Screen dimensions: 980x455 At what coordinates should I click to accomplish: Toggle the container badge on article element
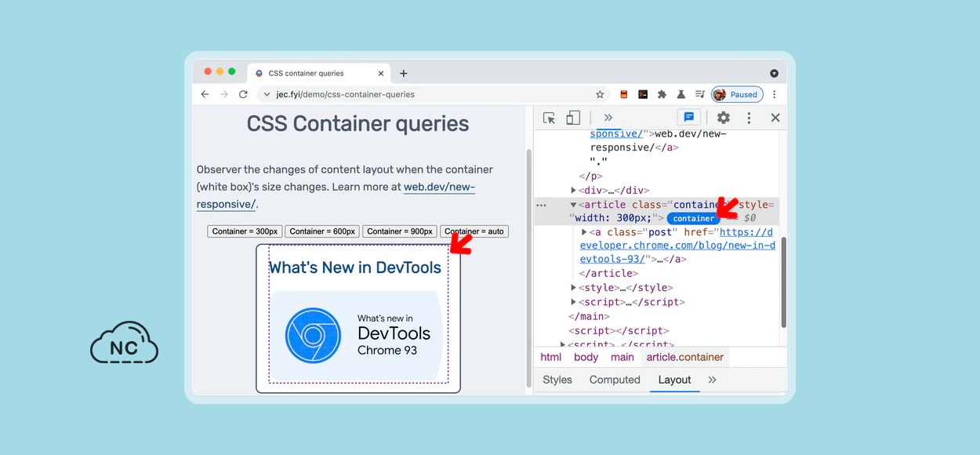(694, 218)
